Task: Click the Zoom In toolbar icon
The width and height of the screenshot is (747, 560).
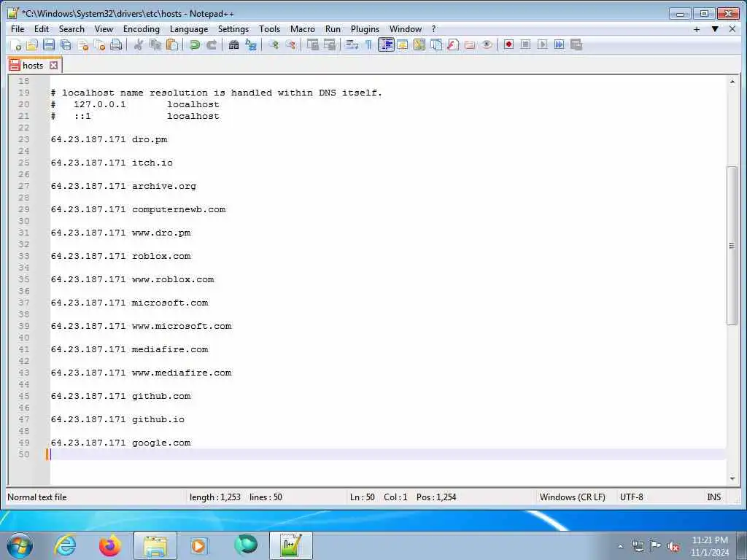Action: click(274, 44)
